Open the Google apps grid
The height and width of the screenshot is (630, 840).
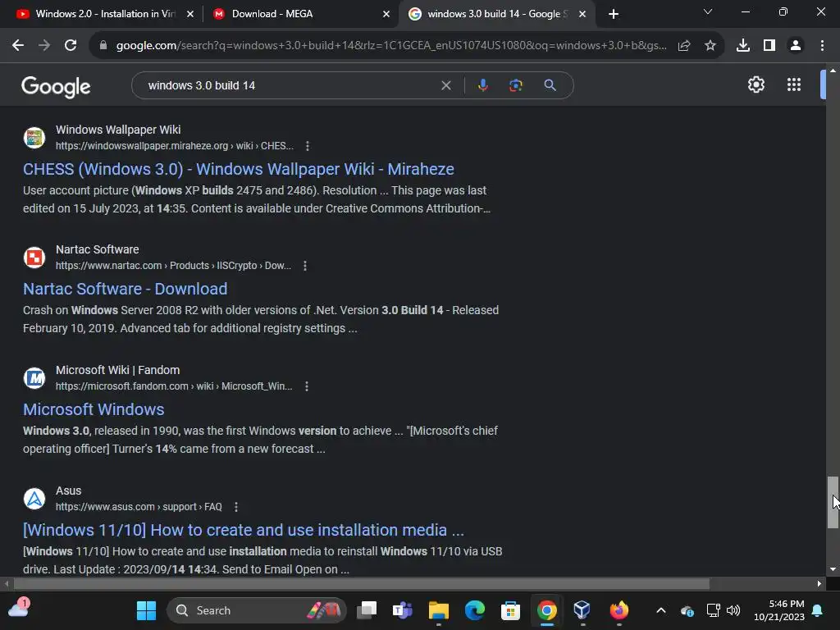(x=794, y=84)
